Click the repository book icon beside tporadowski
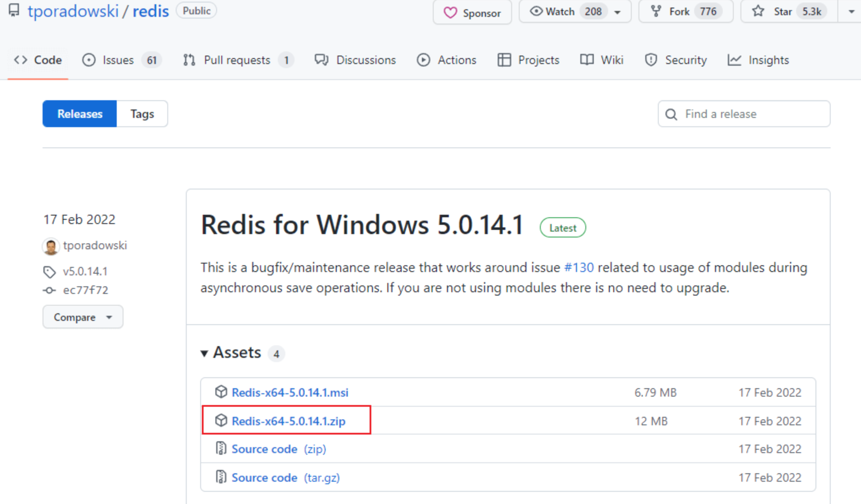 tap(14, 10)
